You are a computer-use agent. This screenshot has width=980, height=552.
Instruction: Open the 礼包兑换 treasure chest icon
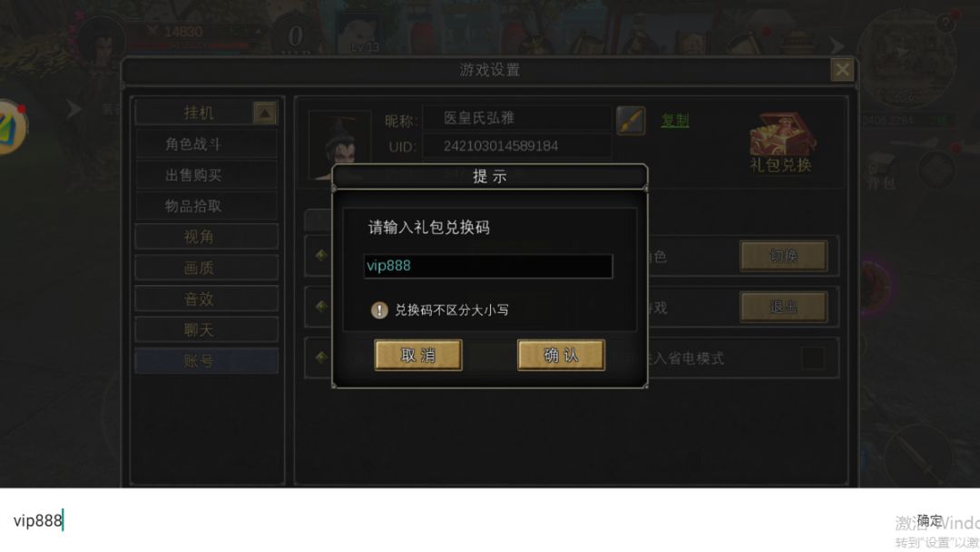click(781, 143)
